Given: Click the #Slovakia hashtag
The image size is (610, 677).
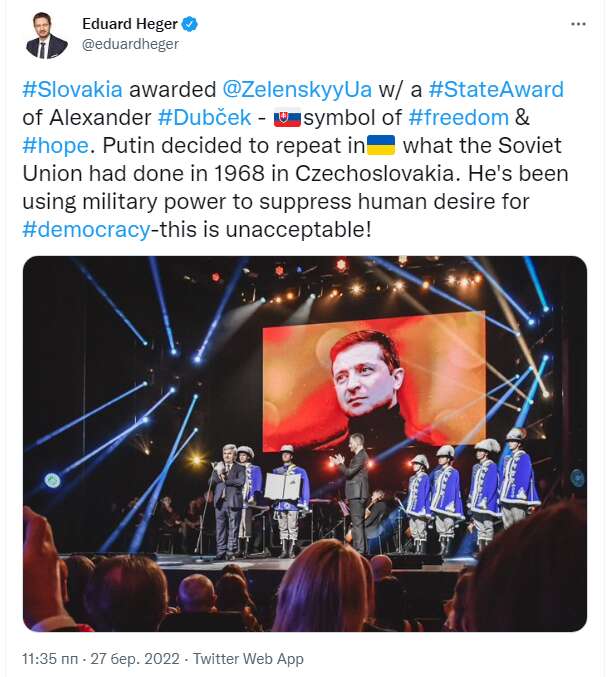Looking at the screenshot, I should click(x=72, y=89).
